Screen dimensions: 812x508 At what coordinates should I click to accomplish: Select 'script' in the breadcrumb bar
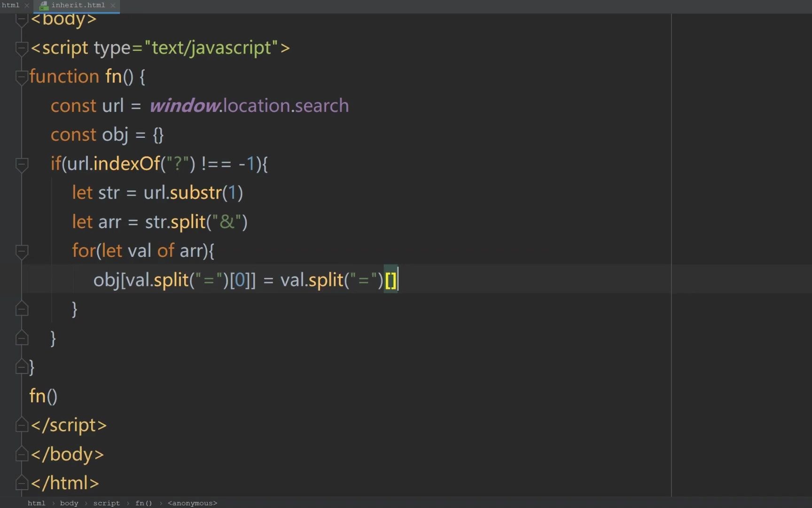[106, 503]
